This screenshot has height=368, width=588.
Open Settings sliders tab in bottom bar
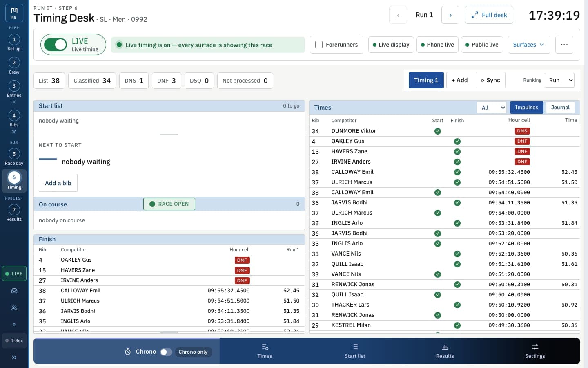[x=535, y=351]
